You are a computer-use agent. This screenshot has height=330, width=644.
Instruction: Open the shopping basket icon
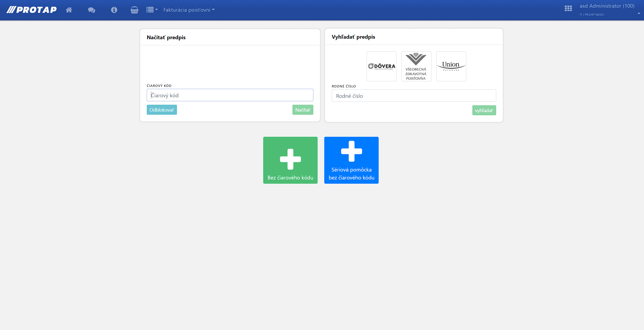pyautogui.click(x=134, y=10)
